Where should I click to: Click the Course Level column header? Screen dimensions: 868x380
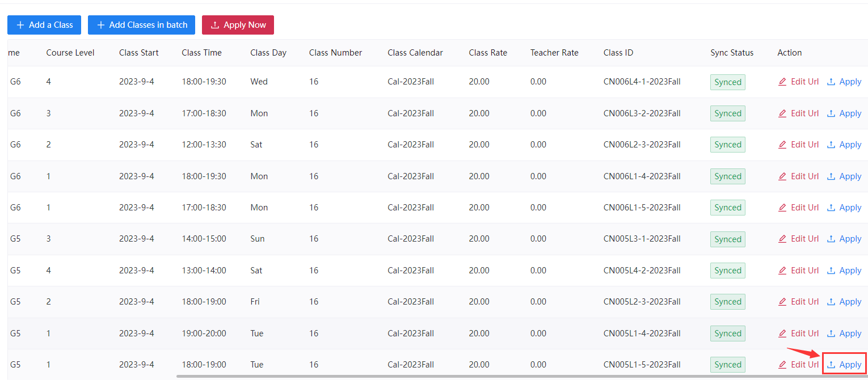(x=70, y=53)
